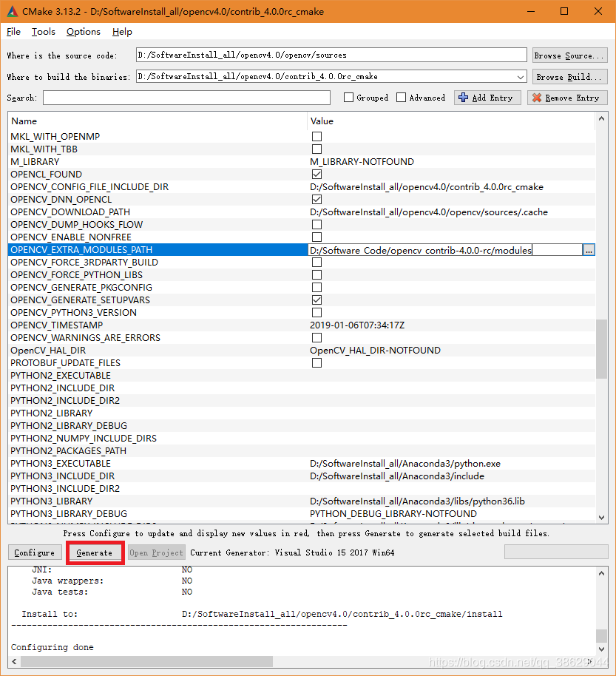This screenshot has width=616, height=676.
Task: Click the OpenCV_HAL_DIR-NOTFOUND value
Action: (376, 351)
